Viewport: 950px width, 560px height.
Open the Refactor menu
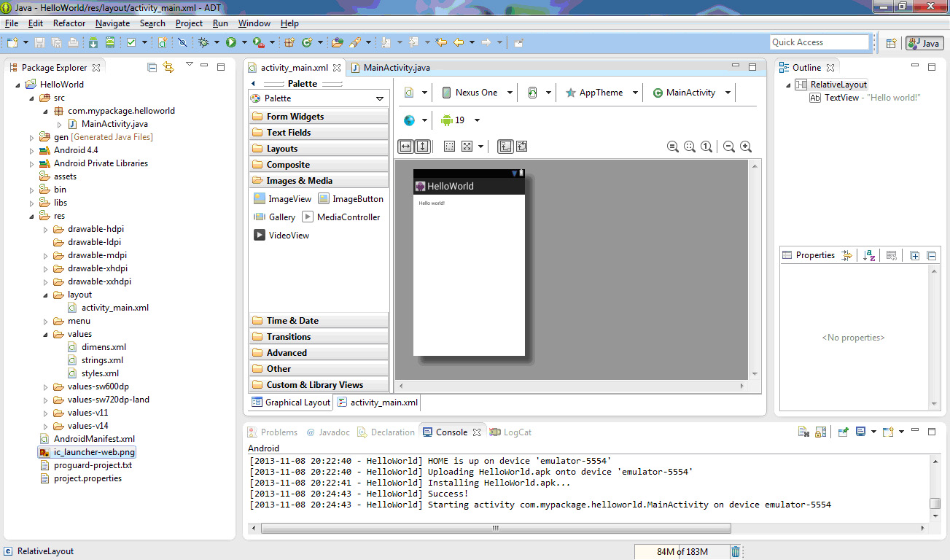(x=69, y=23)
